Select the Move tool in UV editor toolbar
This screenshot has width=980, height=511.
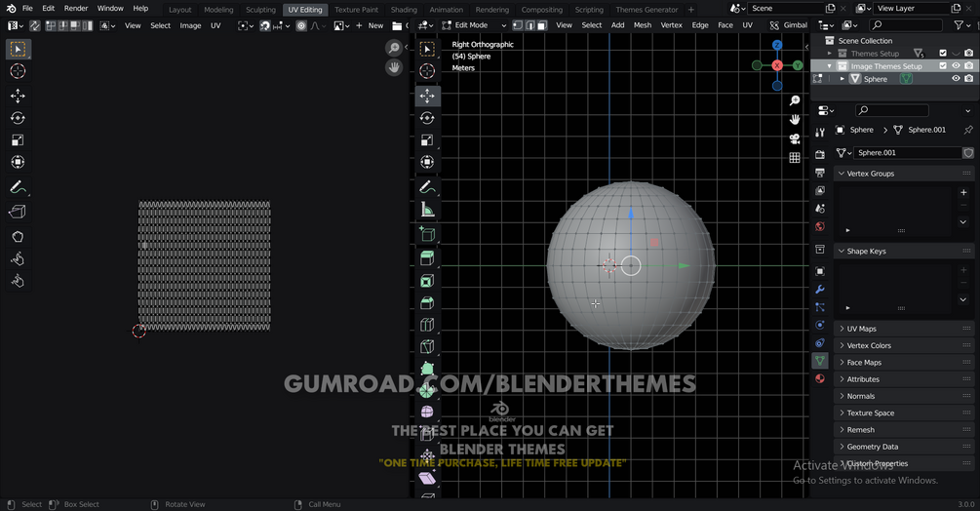(x=18, y=96)
